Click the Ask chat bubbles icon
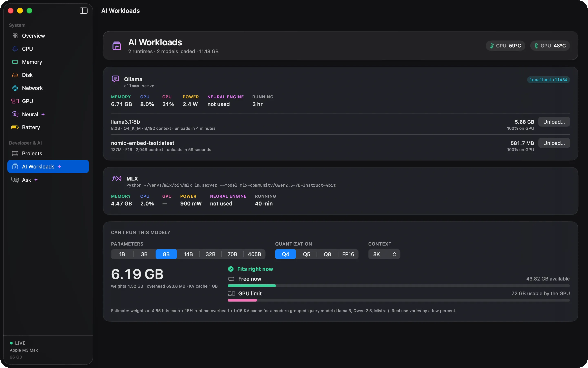The width and height of the screenshot is (588, 368). tap(15, 180)
